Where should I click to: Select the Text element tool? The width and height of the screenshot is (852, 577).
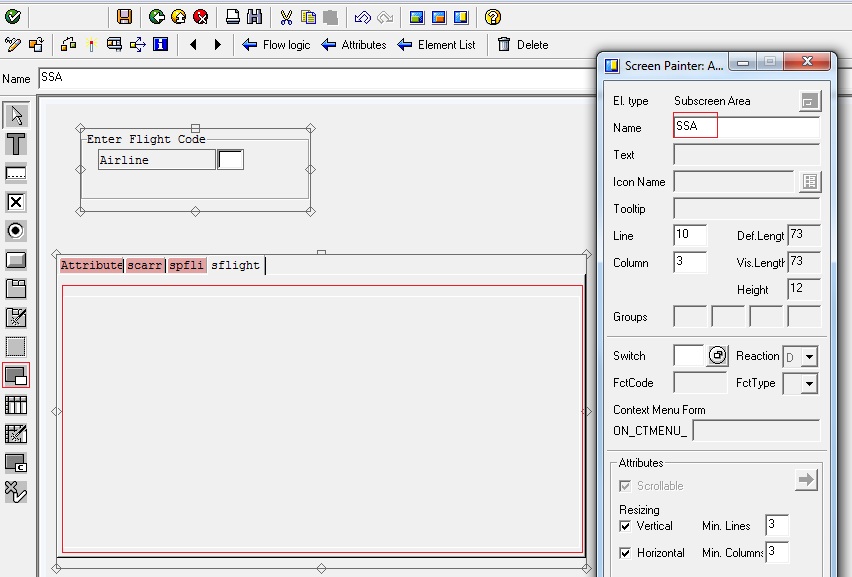[14, 143]
